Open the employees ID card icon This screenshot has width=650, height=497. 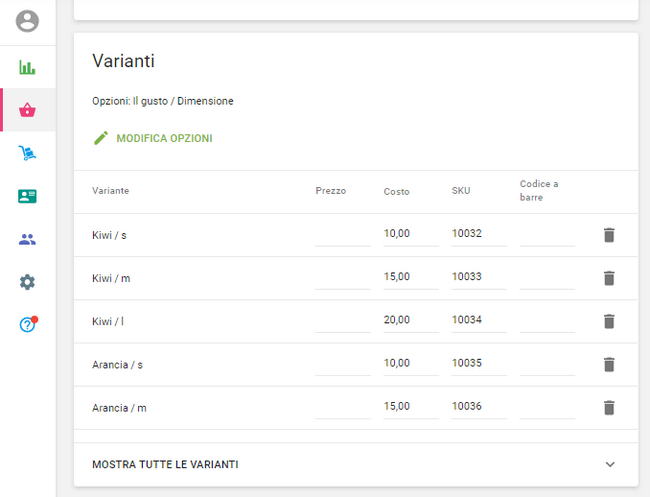click(27, 196)
